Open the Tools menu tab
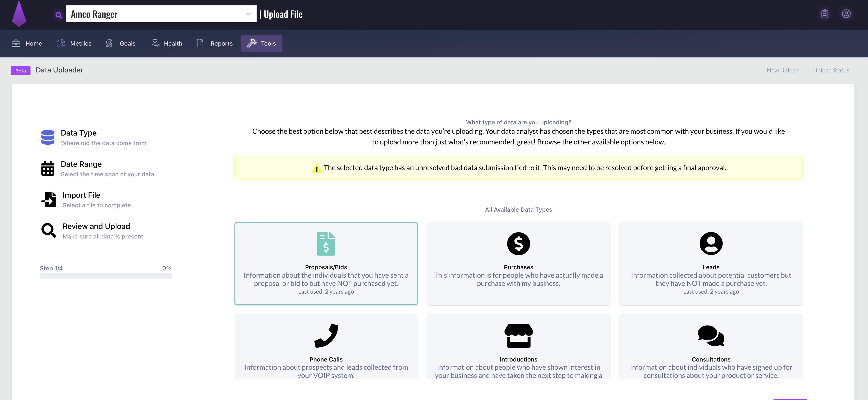Viewport: 868px width, 400px height. pos(261,43)
